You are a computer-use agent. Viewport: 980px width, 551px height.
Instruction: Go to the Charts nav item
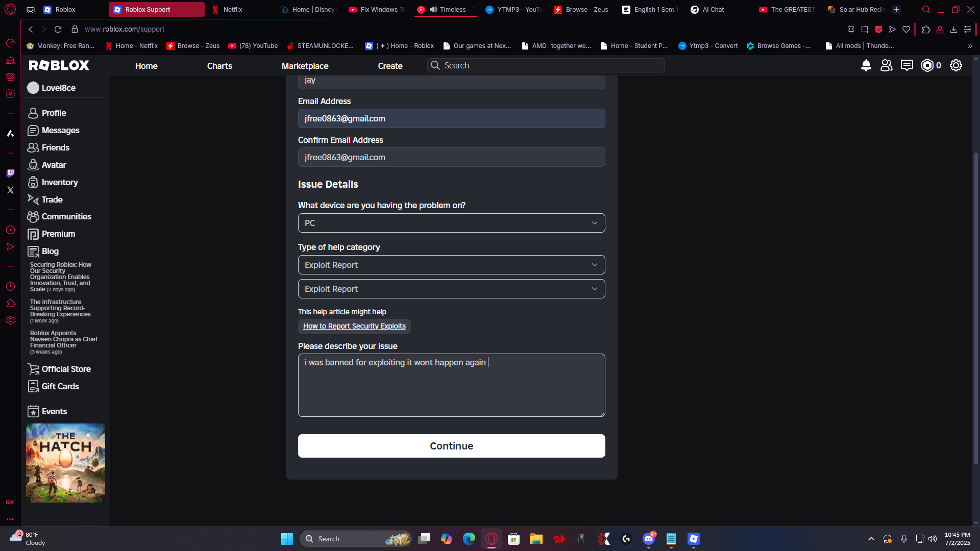coord(219,66)
